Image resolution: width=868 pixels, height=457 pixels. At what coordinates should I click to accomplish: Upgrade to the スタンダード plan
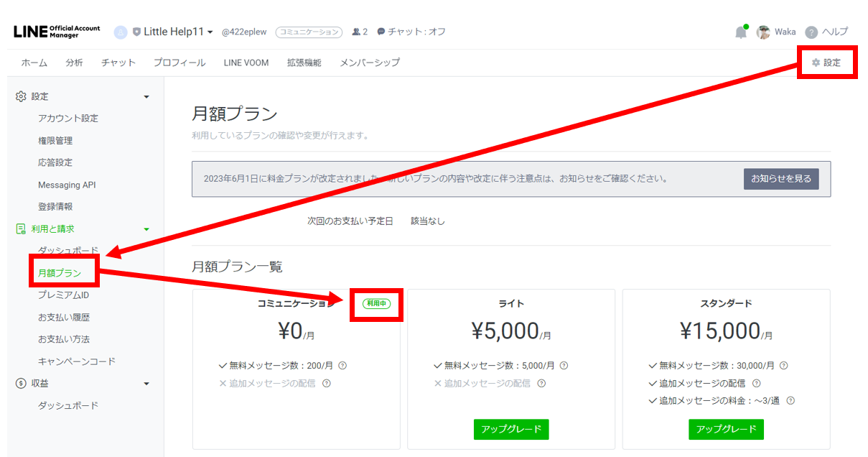(726, 429)
